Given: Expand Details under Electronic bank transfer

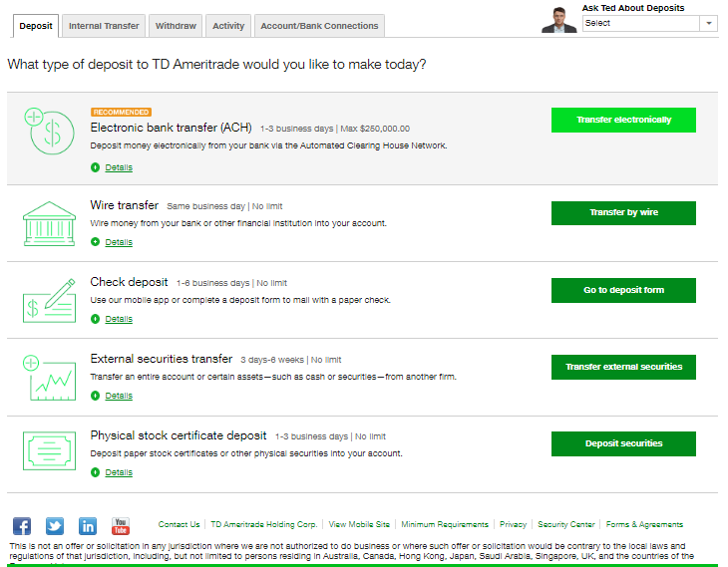Looking at the screenshot, I should click(118, 167).
